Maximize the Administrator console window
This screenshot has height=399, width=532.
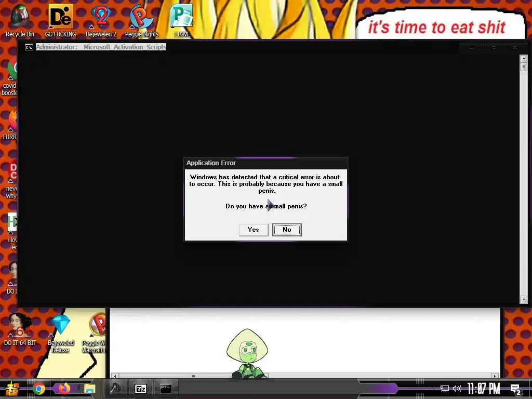coord(494,47)
